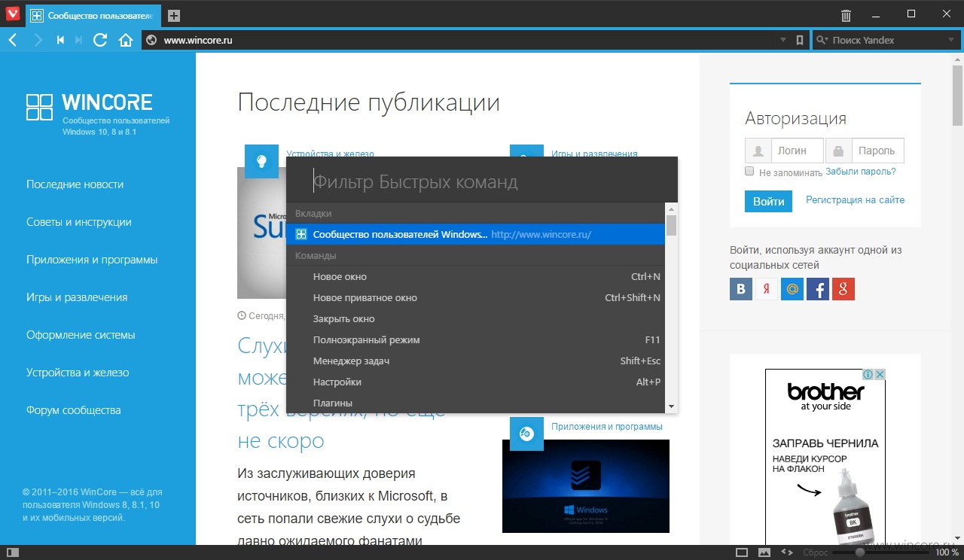
Task: Sign in with Facebook icon
Action: tap(818, 289)
